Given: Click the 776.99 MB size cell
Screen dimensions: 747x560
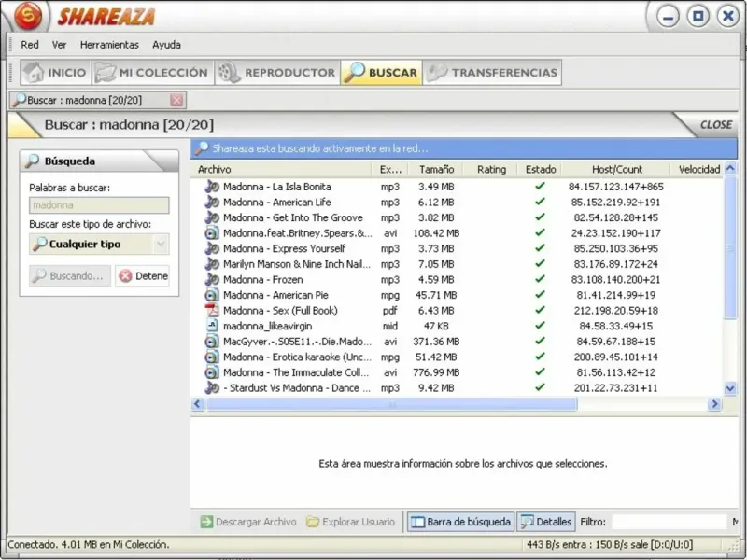Looking at the screenshot, I should pyautogui.click(x=436, y=372).
